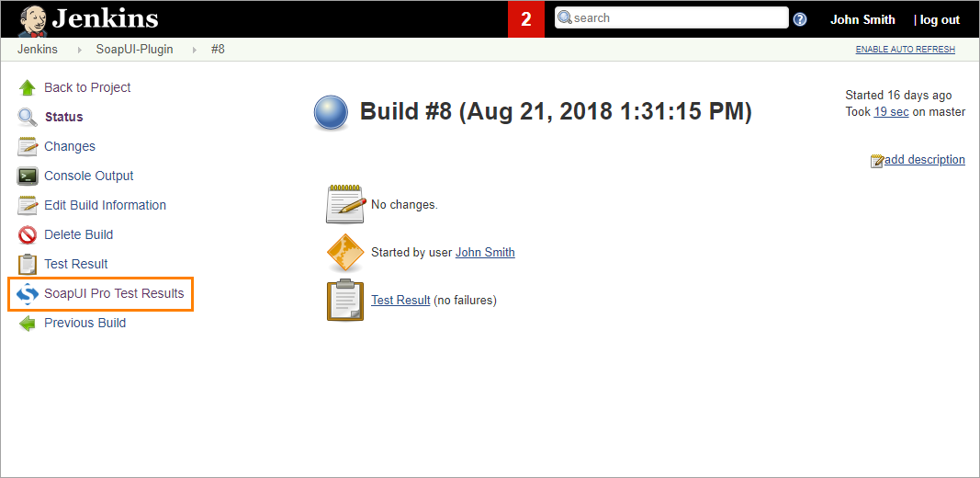Click the add description link

(x=925, y=160)
